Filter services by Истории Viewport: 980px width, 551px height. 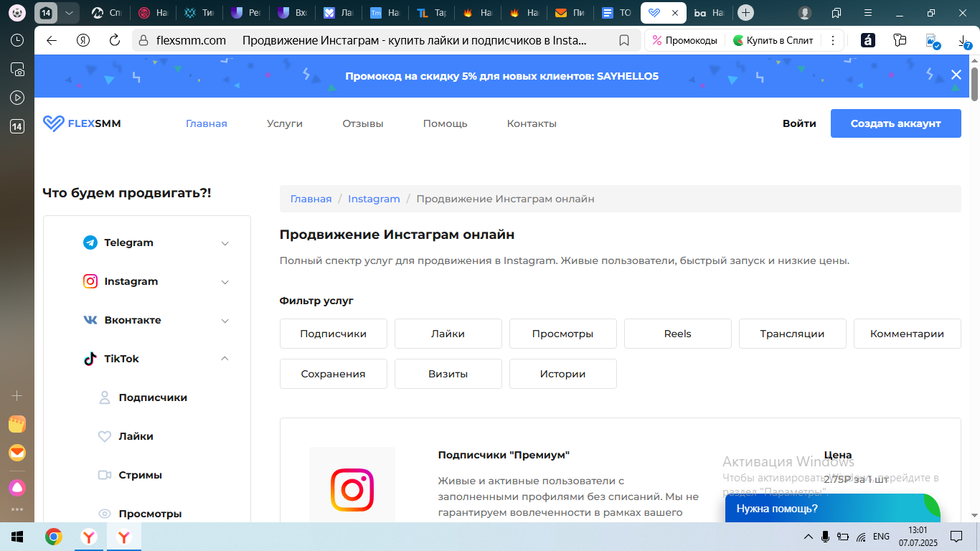563,374
